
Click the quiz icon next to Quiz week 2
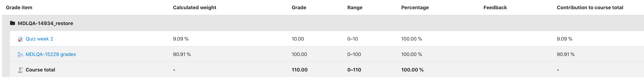click(20, 39)
